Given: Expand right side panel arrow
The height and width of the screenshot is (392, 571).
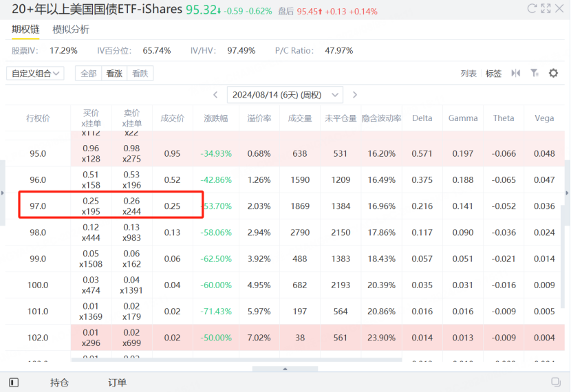Looking at the screenshot, I should click(567, 193).
